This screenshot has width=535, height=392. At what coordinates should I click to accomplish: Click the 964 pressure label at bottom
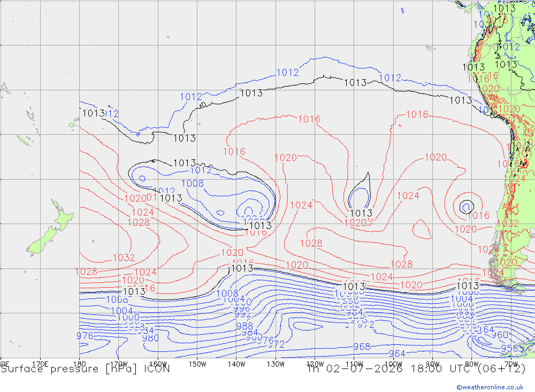click(397, 353)
